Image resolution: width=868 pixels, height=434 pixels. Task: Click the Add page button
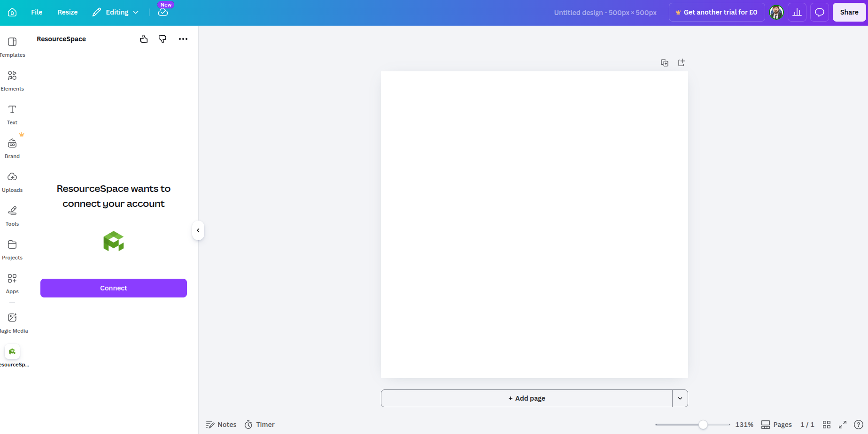tap(527, 398)
